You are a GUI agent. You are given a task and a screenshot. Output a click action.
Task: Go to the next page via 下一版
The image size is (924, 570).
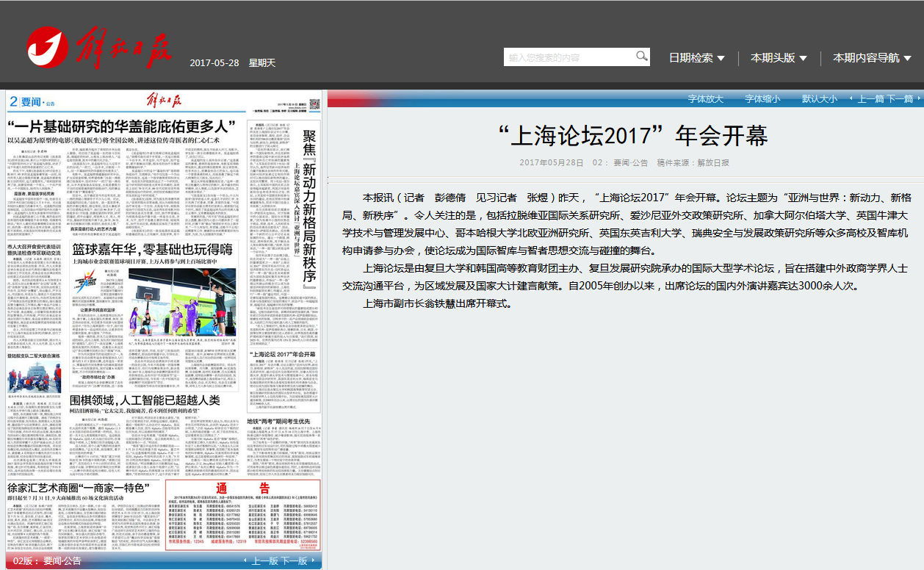295,561
